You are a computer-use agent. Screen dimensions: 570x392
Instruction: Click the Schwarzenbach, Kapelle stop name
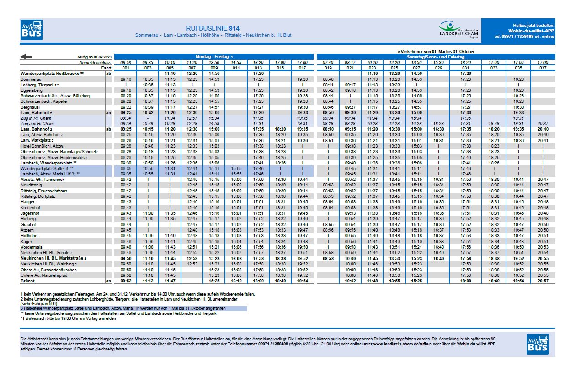(x=43, y=101)
